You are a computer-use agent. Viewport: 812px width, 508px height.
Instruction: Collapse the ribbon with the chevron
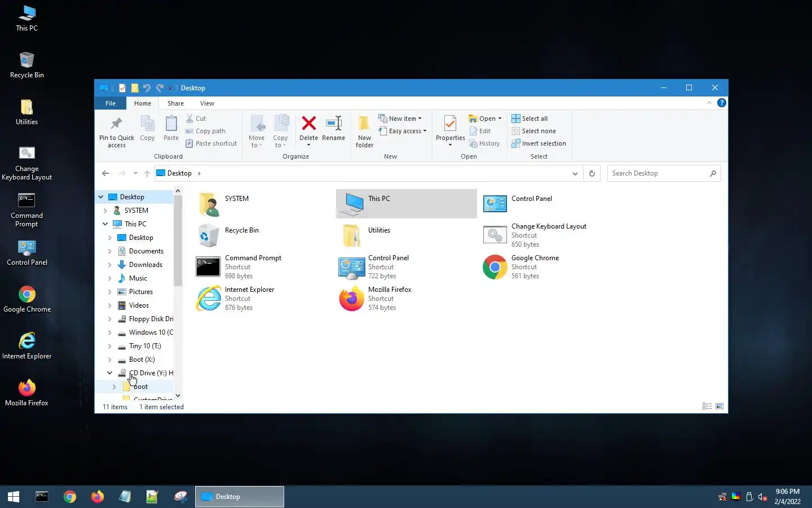pos(709,103)
